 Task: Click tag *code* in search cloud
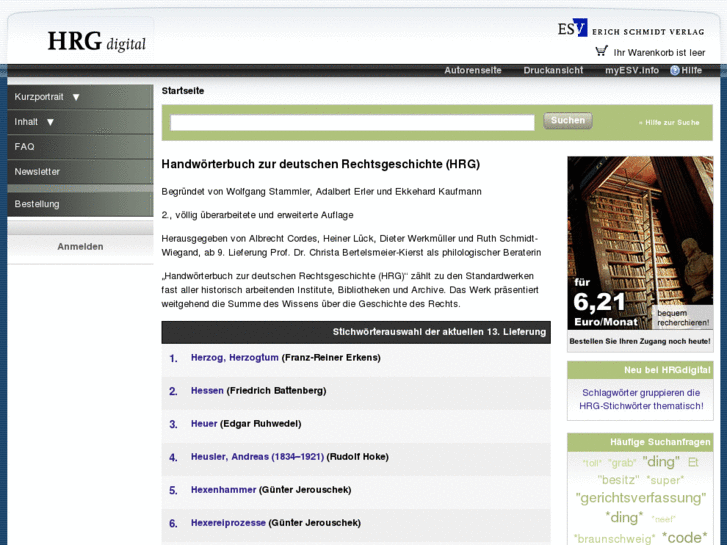point(684,537)
